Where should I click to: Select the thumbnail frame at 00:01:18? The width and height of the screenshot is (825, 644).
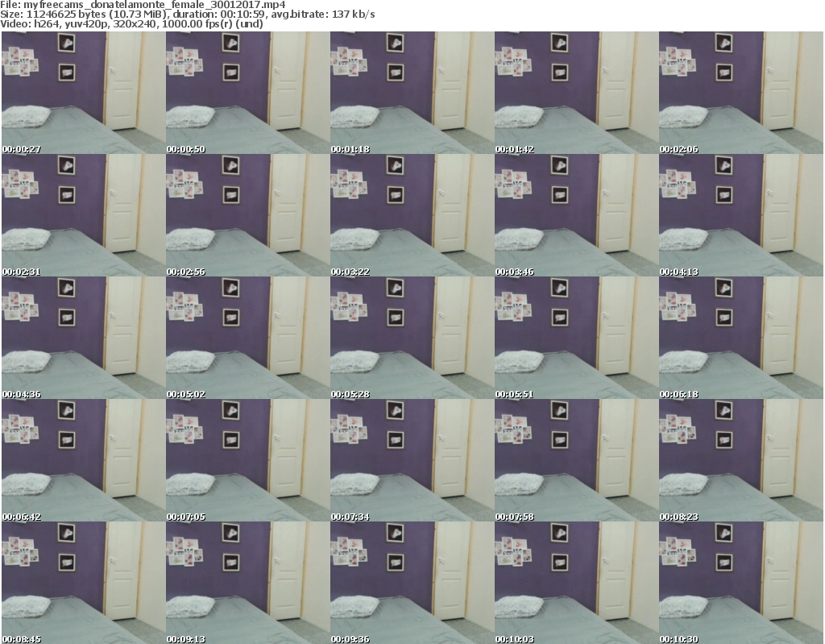point(412,93)
